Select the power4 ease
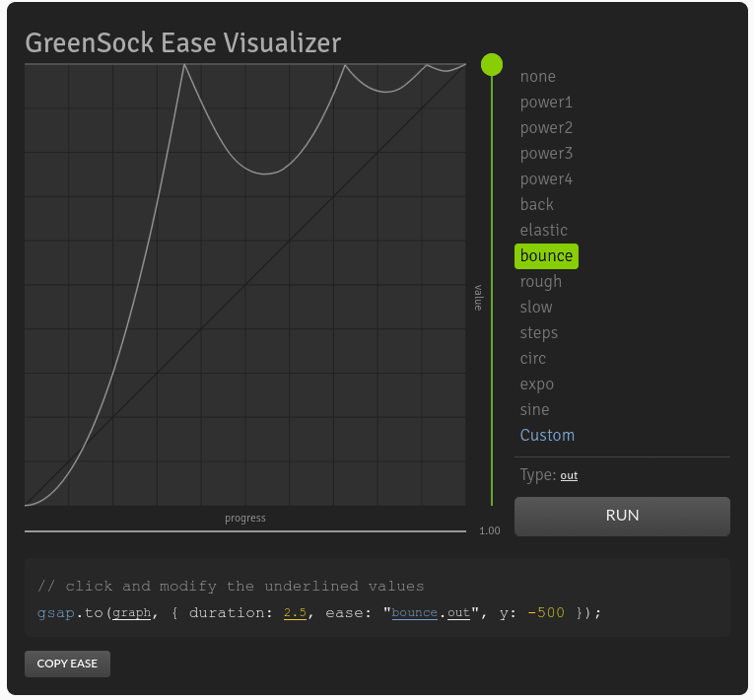754x700 pixels. pos(546,179)
